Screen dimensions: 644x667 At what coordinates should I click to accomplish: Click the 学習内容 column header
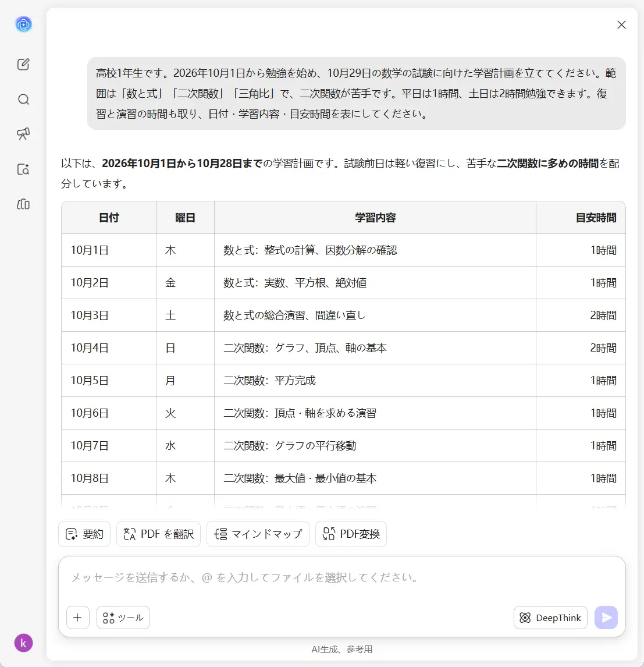tap(375, 218)
